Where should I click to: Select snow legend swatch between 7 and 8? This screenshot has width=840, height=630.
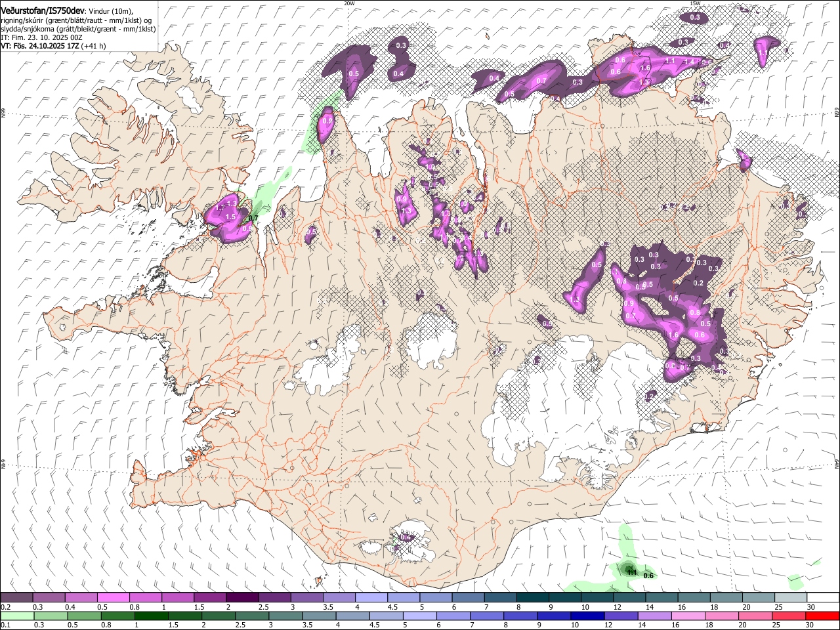click(x=500, y=597)
